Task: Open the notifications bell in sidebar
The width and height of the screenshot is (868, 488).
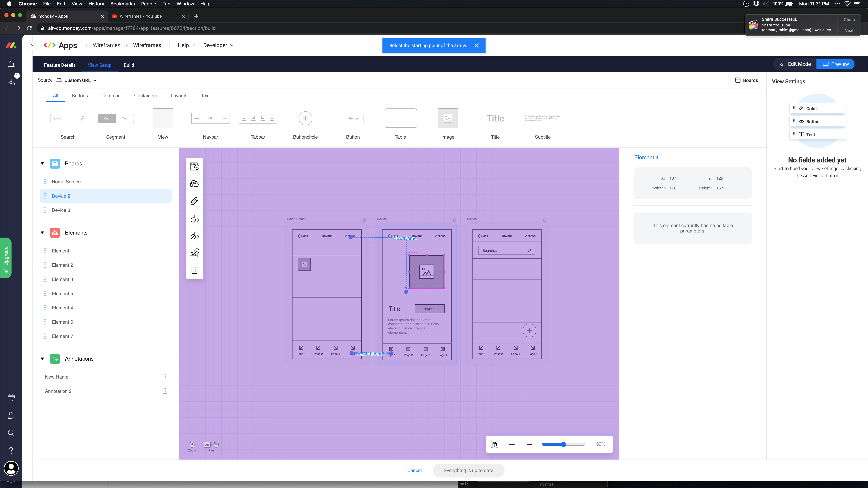Action: [11, 64]
